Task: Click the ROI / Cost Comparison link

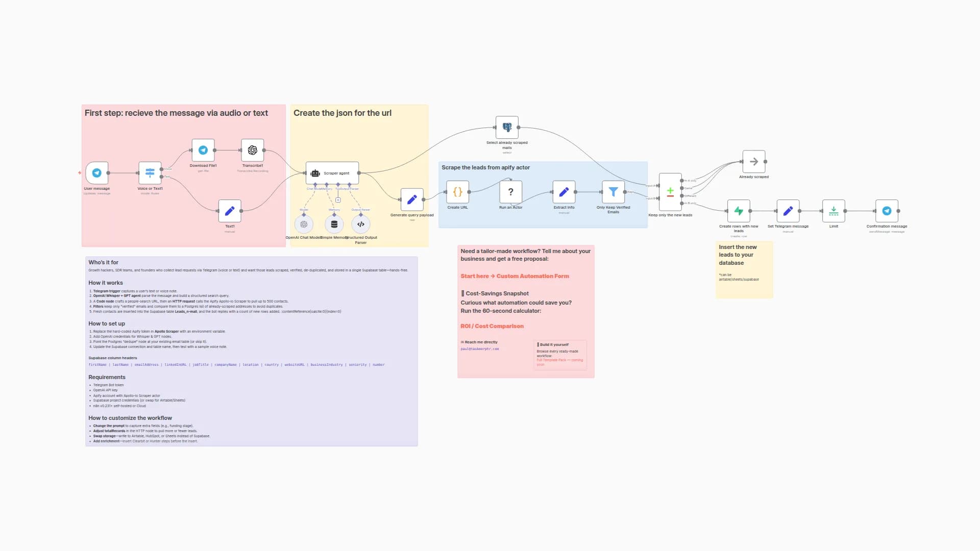Action: (x=492, y=326)
